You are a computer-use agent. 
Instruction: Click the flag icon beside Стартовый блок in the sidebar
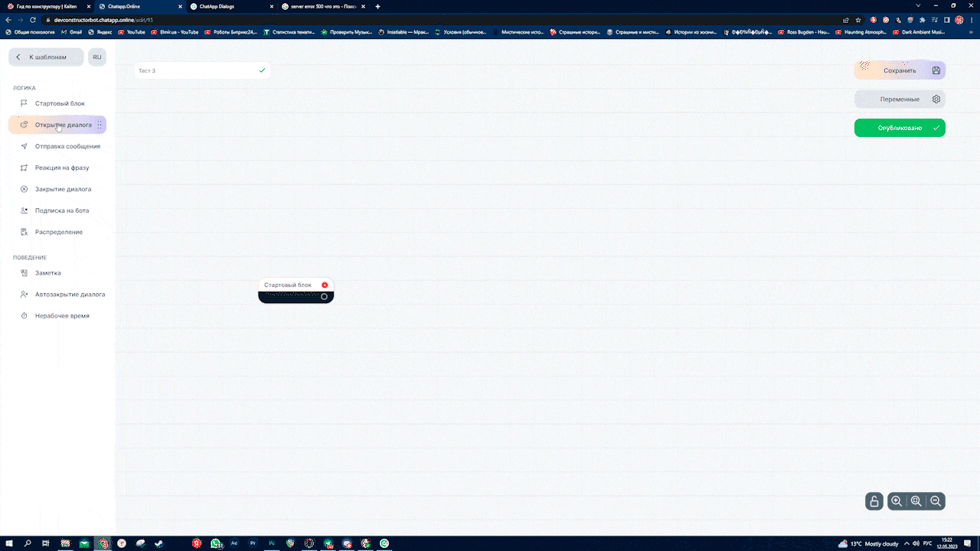tap(24, 103)
